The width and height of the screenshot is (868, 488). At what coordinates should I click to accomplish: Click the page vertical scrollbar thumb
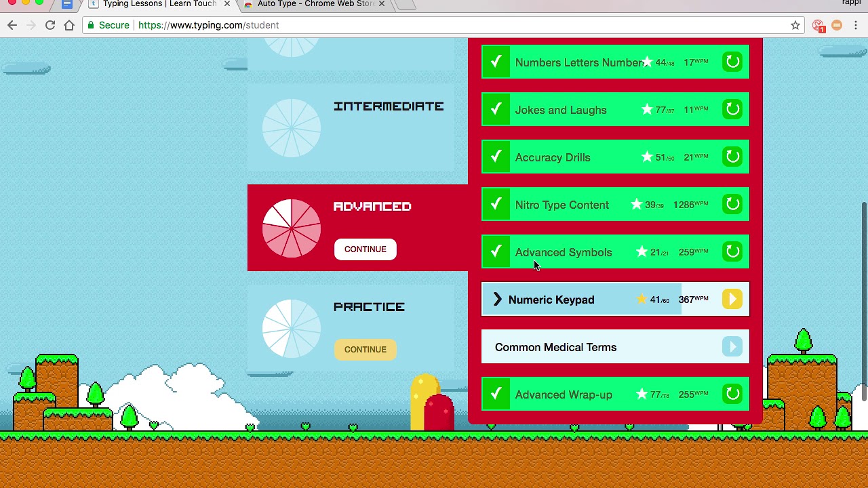pos(863,301)
